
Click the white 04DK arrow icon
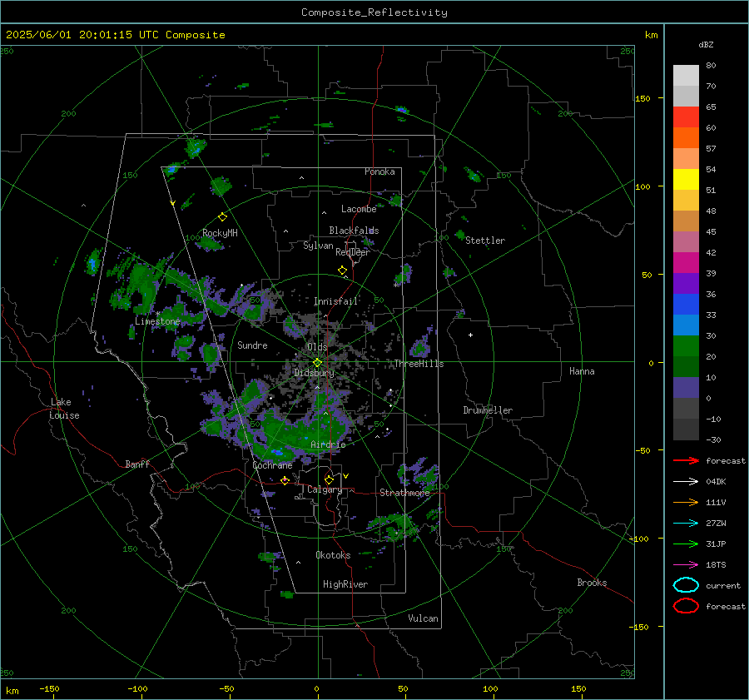click(x=686, y=482)
